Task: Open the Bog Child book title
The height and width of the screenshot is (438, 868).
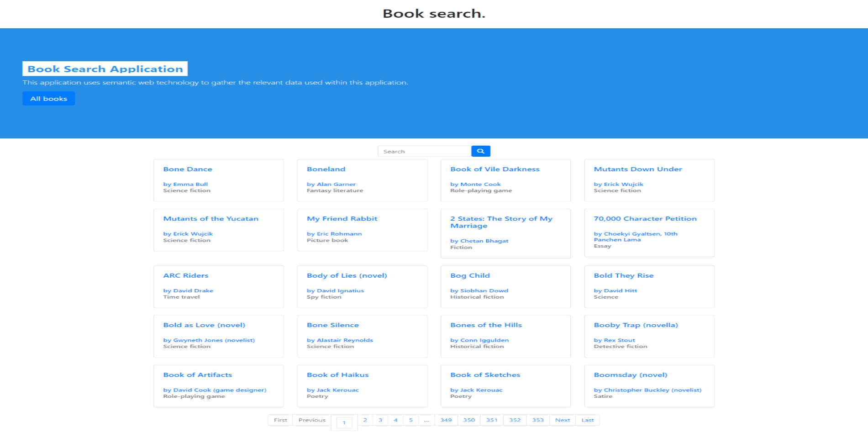Action: (470, 275)
